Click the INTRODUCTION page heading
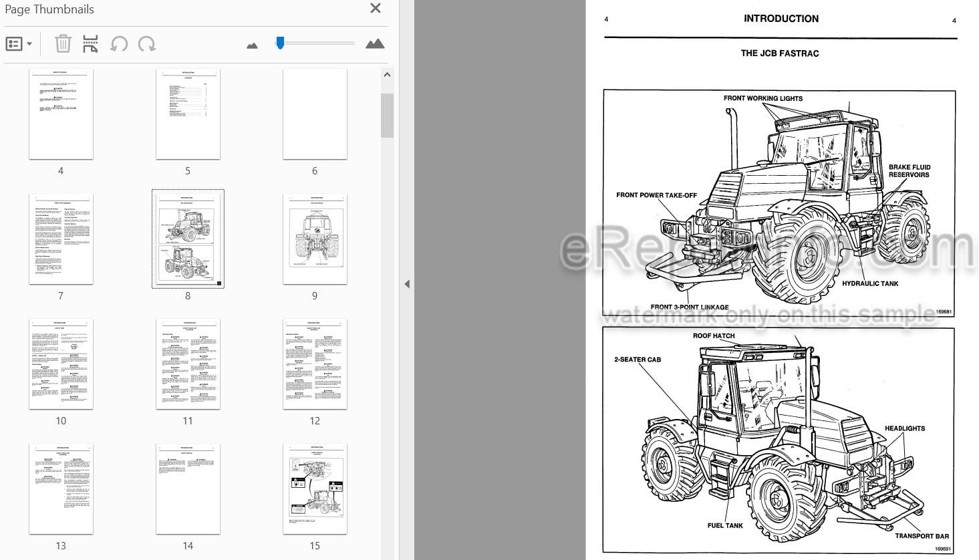Image resolution: width=979 pixels, height=560 pixels. tap(781, 19)
